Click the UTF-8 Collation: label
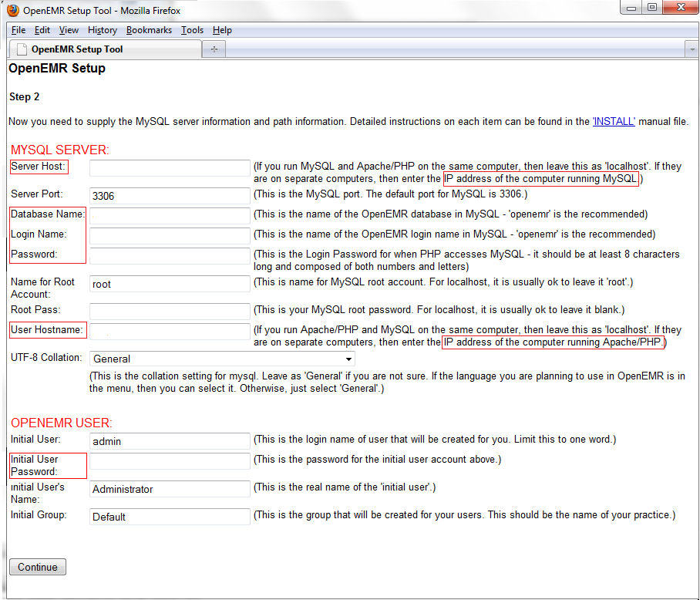This screenshot has height=600, width=700. click(x=46, y=357)
